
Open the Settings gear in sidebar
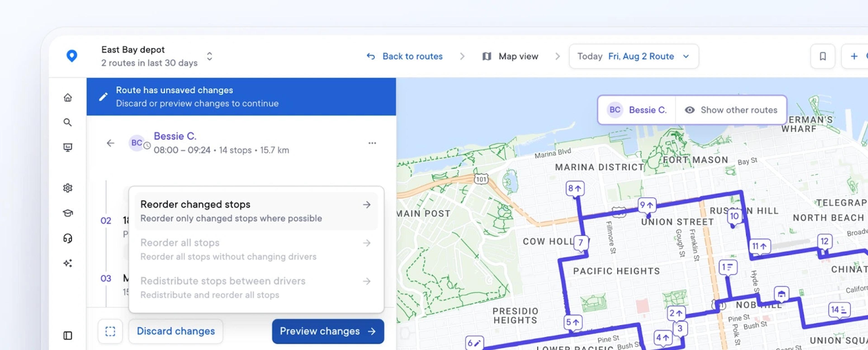point(68,188)
